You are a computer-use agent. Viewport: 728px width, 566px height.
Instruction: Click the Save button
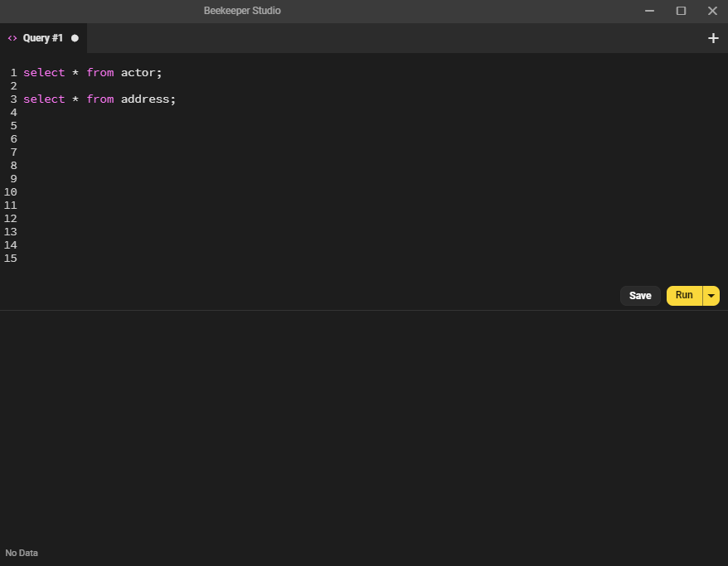tap(640, 295)
